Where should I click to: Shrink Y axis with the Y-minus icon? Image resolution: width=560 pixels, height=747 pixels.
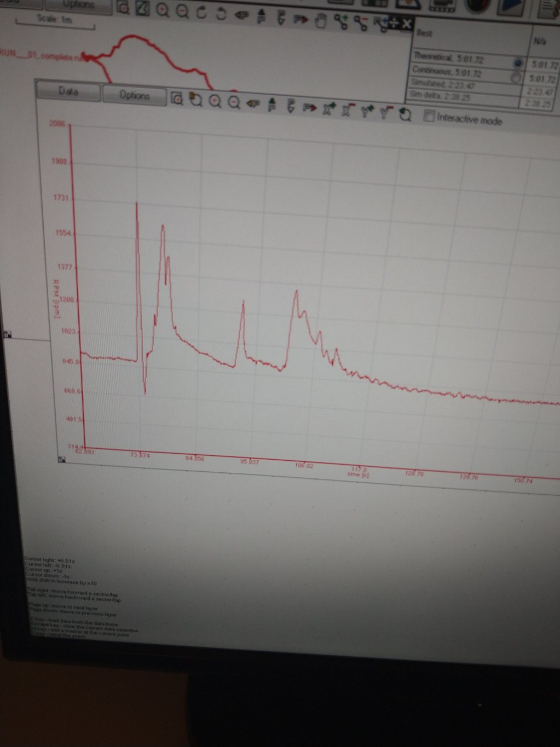(386, 113)
